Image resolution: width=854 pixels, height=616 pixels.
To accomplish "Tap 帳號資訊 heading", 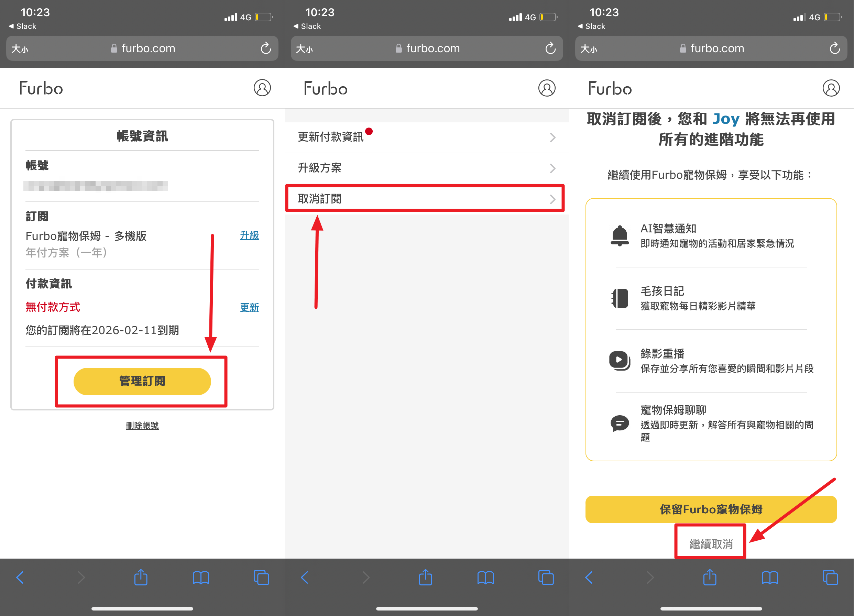I will [x=142, y=136].
